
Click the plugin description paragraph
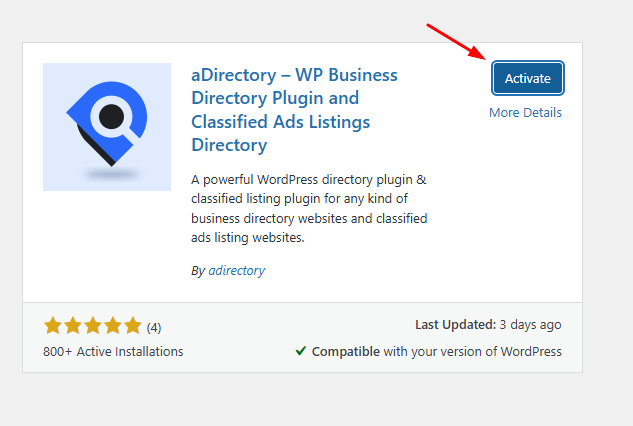(308, 210)
